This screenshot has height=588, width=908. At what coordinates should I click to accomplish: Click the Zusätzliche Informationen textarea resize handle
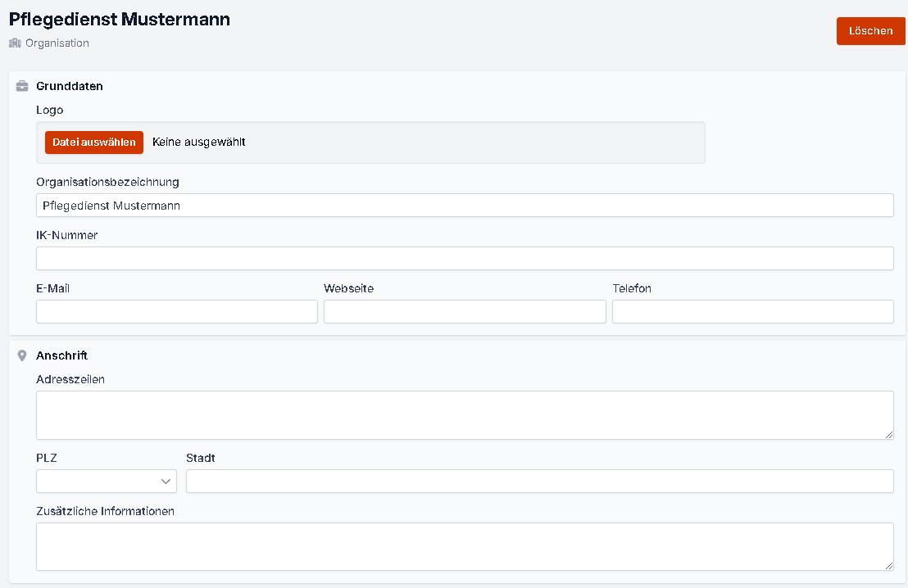coord(889,565)
